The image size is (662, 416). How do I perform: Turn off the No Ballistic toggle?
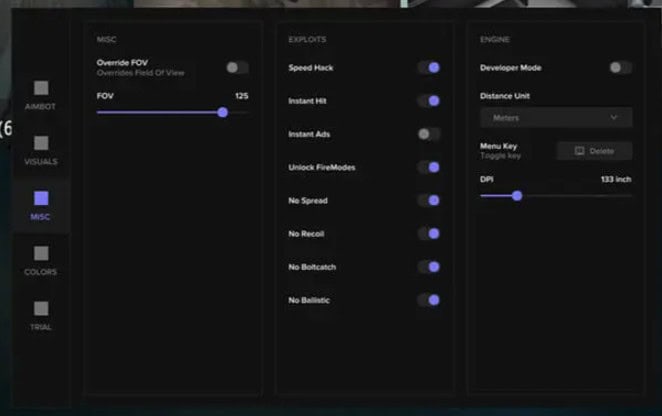click(x=428, y=299)
